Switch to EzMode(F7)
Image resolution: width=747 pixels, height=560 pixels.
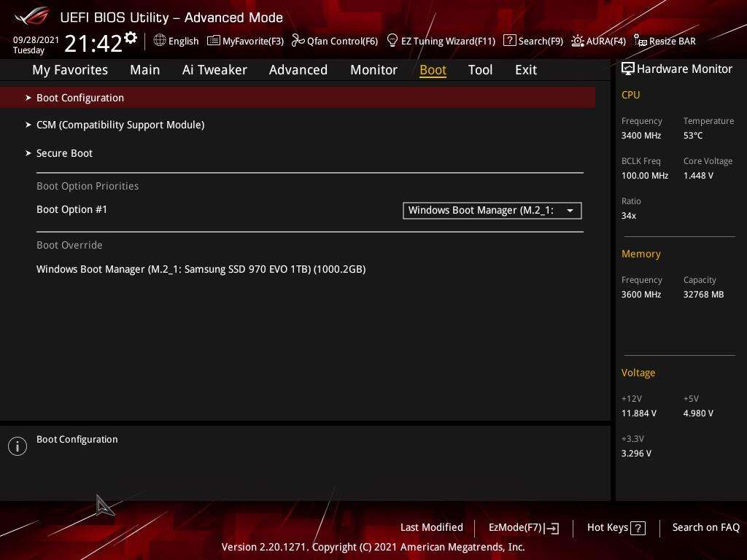(x=523, y=528)
